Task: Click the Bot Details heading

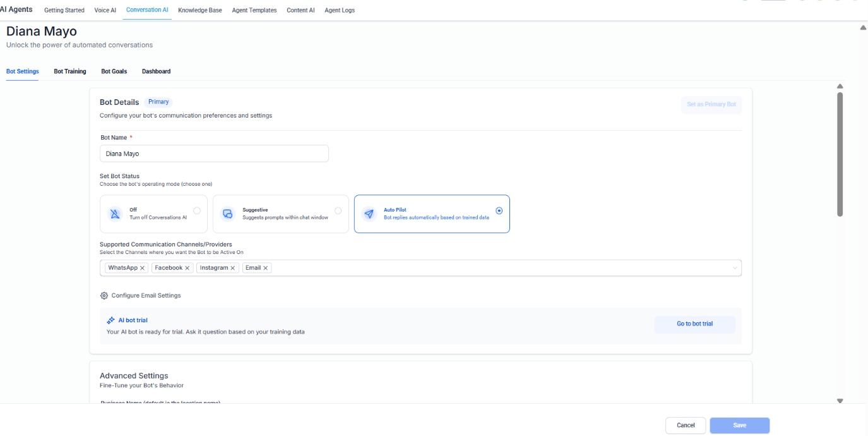Action: [119, 102]
